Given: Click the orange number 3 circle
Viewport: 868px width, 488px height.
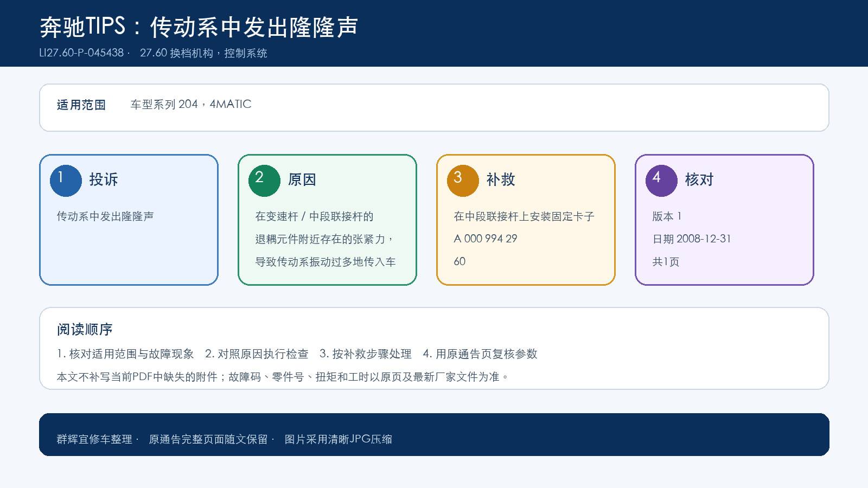Looking at the screenshot, I should 463,181.
